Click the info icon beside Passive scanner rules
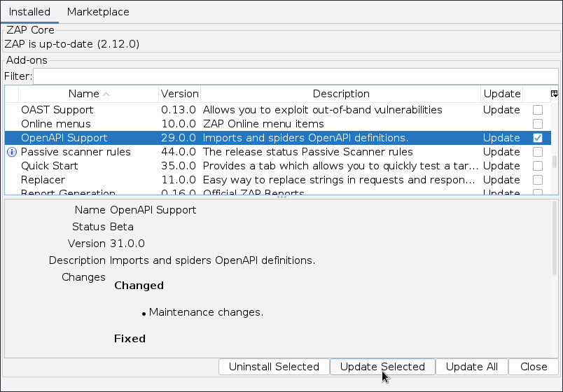This screenshot has width=563, height=392. tap(12, 152)
